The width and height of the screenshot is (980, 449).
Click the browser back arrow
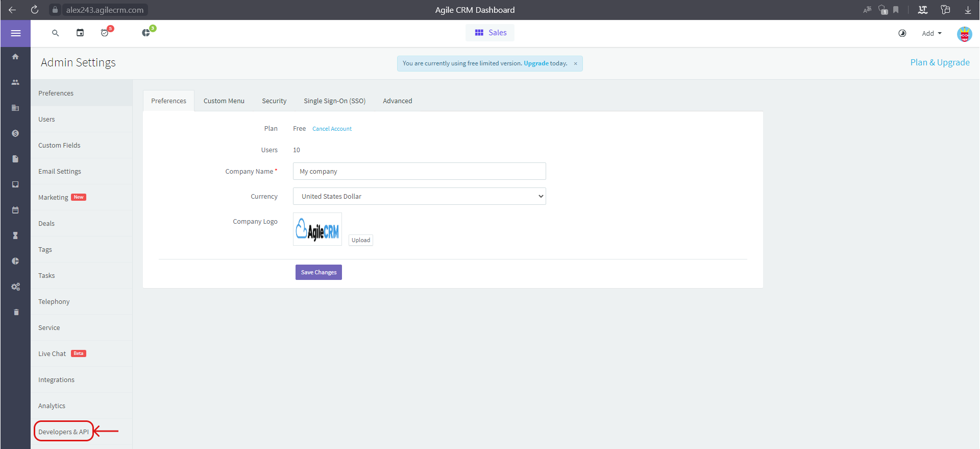[x=12, y=10]
